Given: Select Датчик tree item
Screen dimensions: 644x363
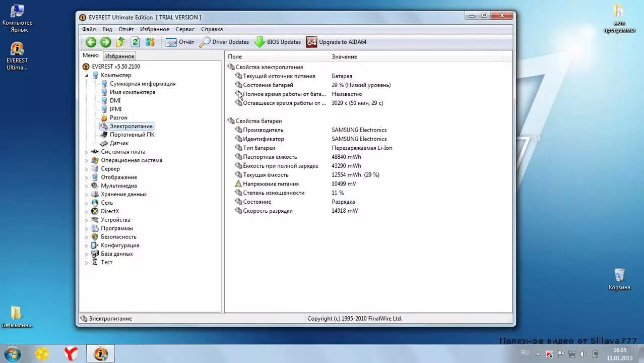Looking at the screenshot, I should pyautogui.click(x=119, y=143).
